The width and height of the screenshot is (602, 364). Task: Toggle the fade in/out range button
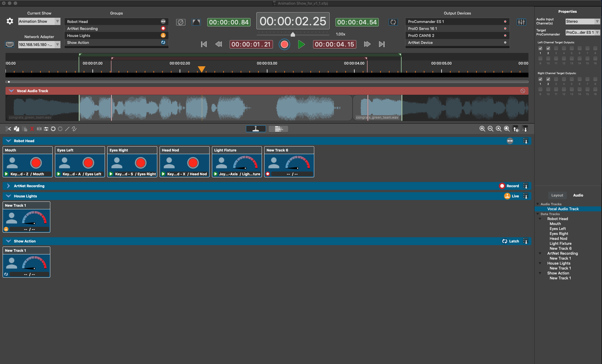coord(196,22)
